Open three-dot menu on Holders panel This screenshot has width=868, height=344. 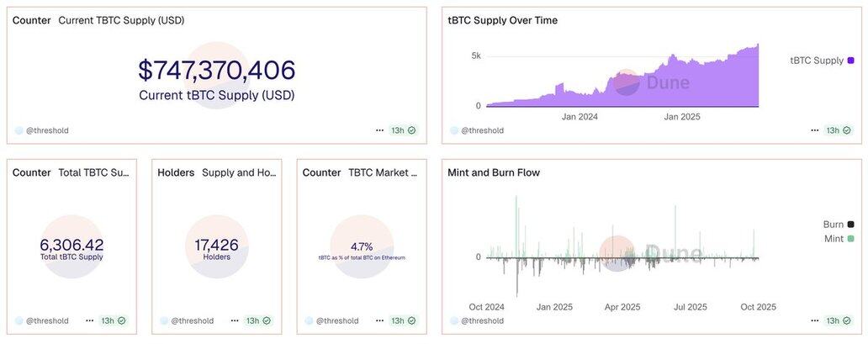[235, 320]
